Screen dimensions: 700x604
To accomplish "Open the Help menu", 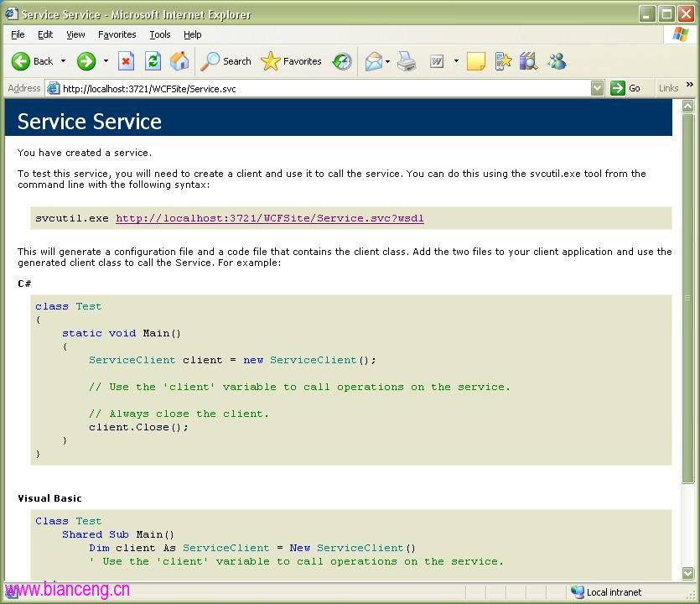I will click(193, 34).
